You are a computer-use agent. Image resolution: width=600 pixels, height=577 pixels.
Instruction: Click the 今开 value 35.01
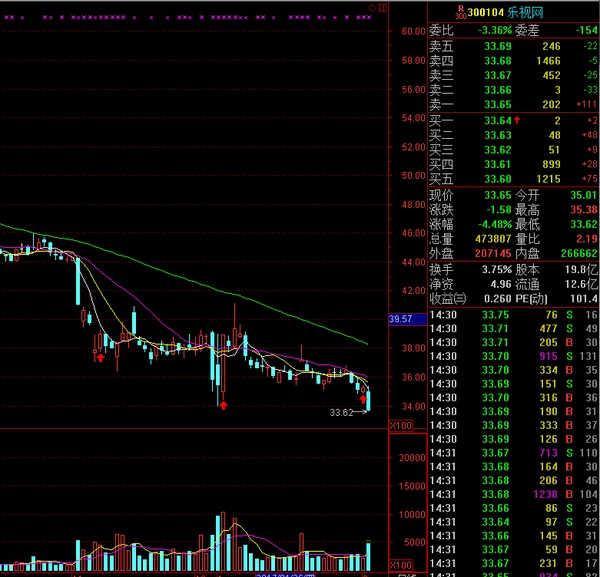584,195
